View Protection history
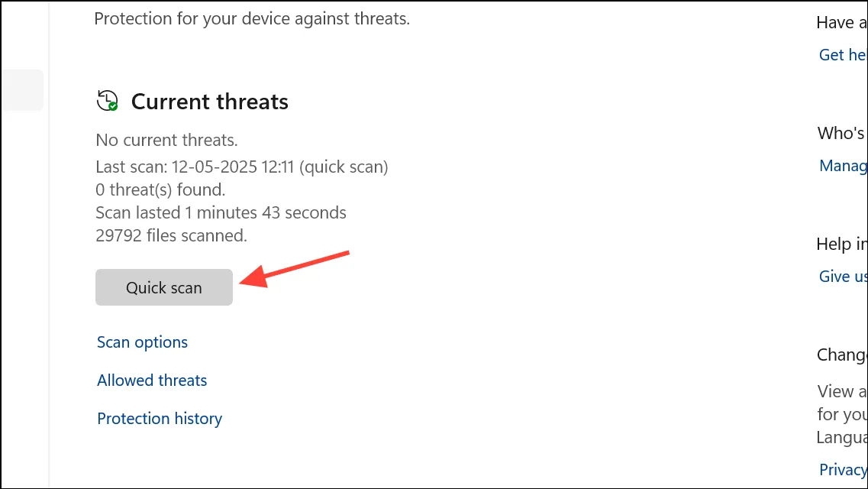The image size is (868, 489). (x=160, y=419)
